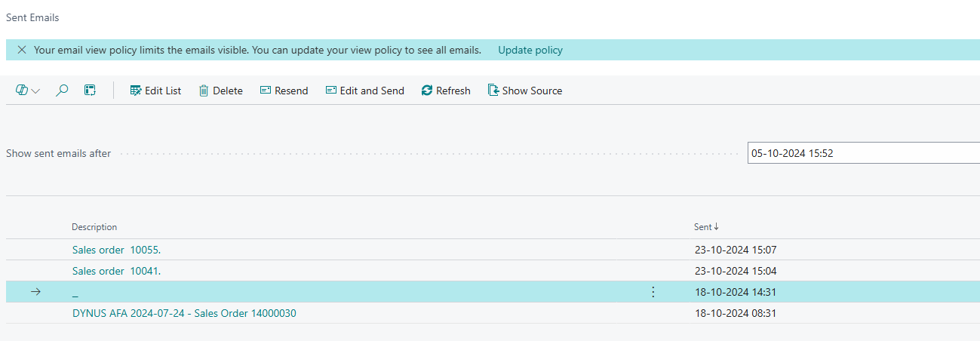
Task: Open the Sales order 10041 email
Action: [117, 271]
